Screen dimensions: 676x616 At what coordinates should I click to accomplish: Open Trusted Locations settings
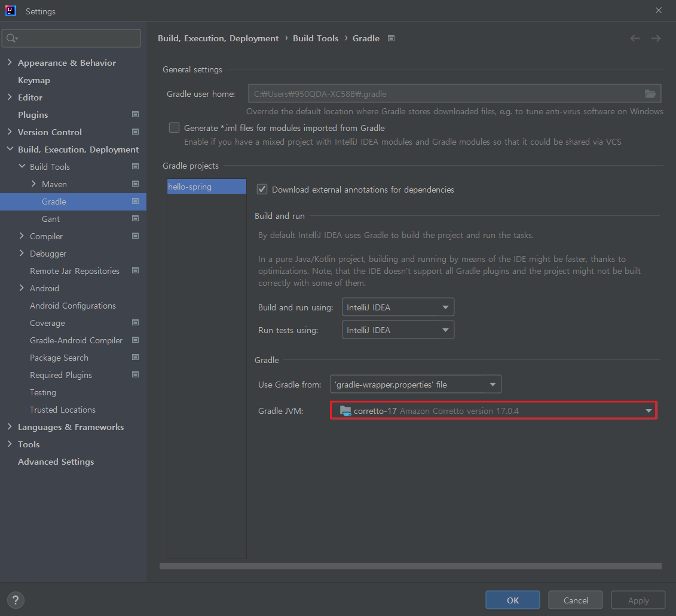coord(63,410)
